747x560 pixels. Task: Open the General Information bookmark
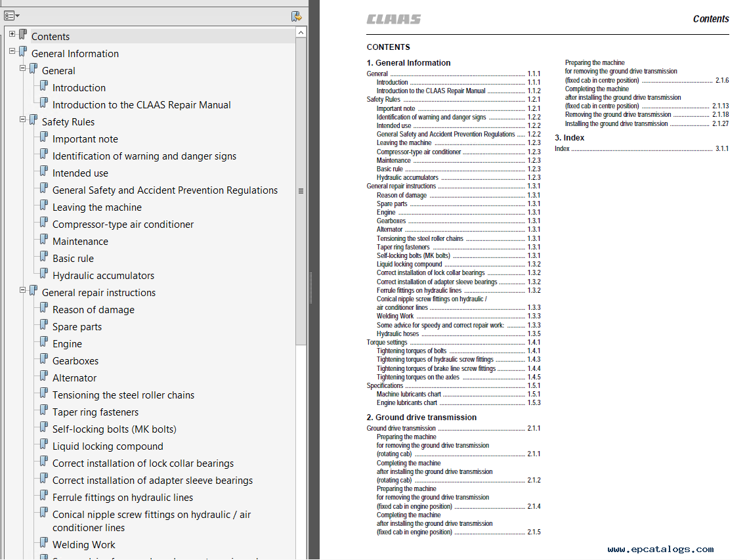(75, 54)
